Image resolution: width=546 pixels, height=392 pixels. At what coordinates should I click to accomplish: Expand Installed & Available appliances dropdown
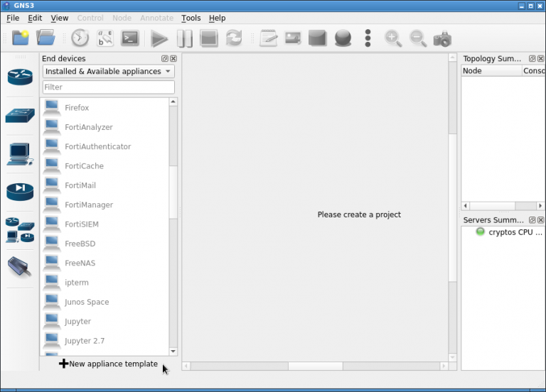coord(109,71)
